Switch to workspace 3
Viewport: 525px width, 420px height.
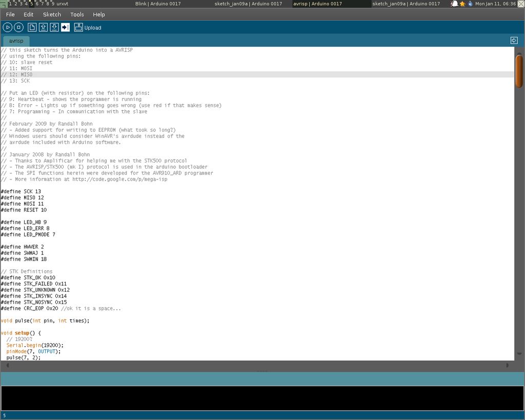click(x=21, y=4)
